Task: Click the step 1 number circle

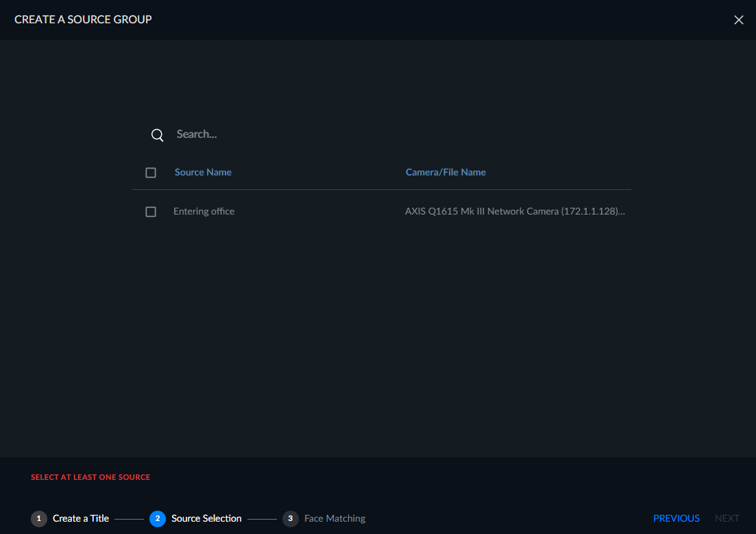Action: [39, 518]
